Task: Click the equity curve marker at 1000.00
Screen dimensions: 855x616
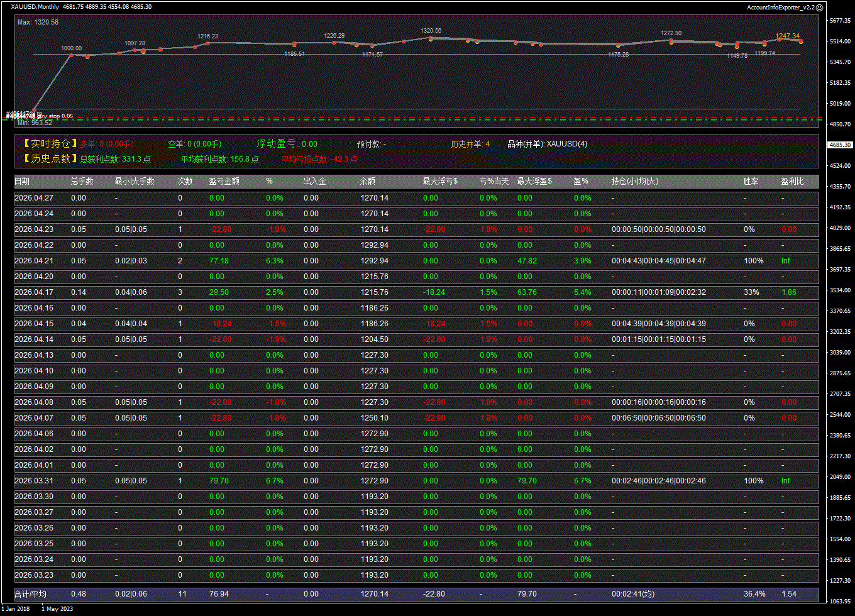Action: pyautogui.click(x=71, y=55)
